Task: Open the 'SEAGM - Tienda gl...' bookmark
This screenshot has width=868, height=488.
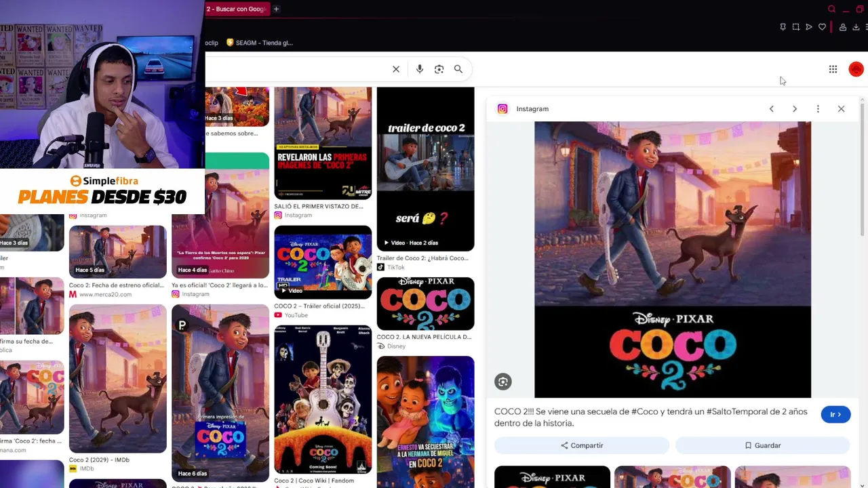Action: pyautogui.click(x=260, y=43)
